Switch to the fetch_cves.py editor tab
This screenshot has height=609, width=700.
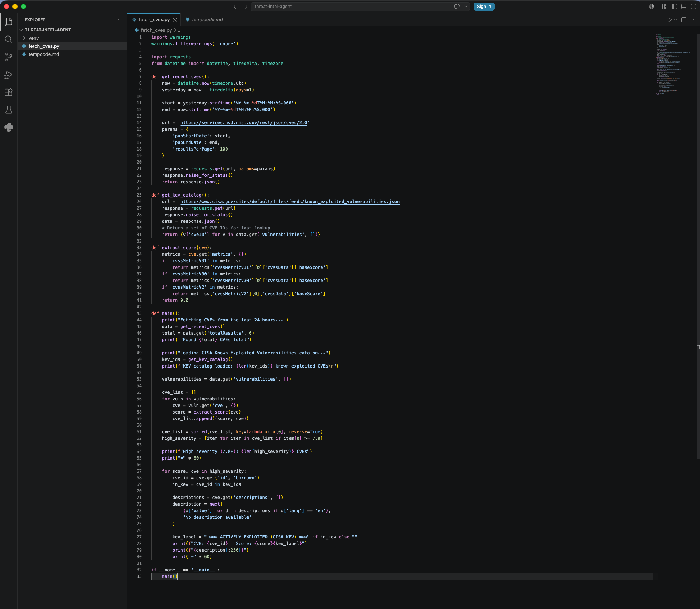[x=154, y=20]
